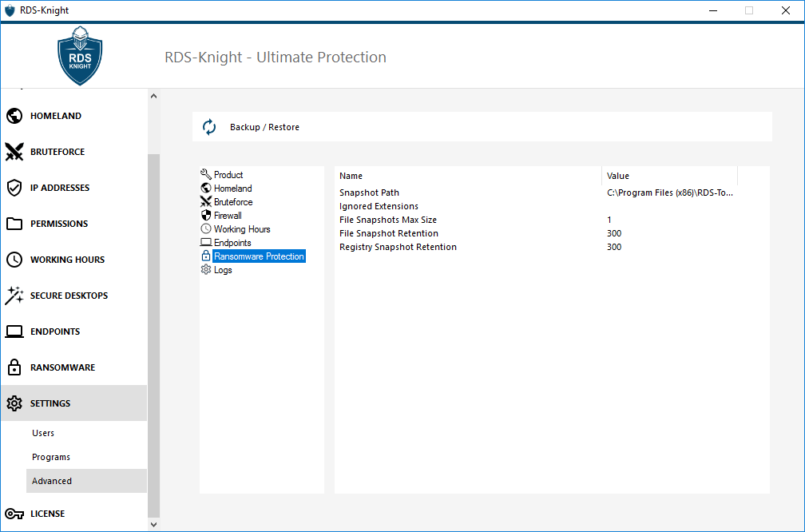Open the HOMELAND menu entry
Viewport: 805px width, 532px height.
74,116
